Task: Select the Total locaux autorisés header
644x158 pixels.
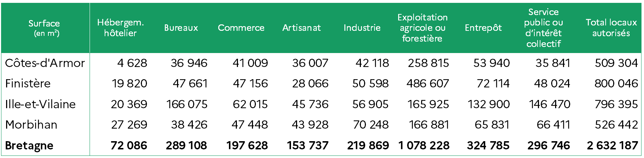Action: click(611, 28)
